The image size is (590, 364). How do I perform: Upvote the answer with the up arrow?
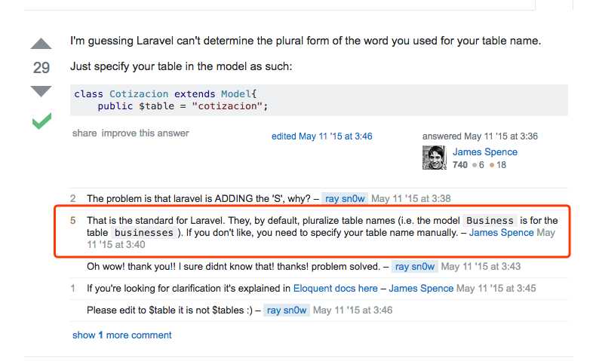41,44
